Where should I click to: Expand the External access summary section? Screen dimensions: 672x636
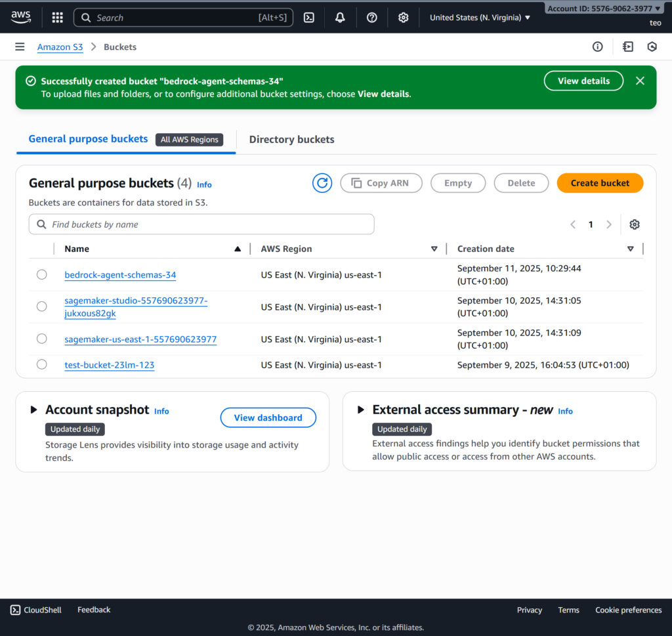[x=360, y=410]
